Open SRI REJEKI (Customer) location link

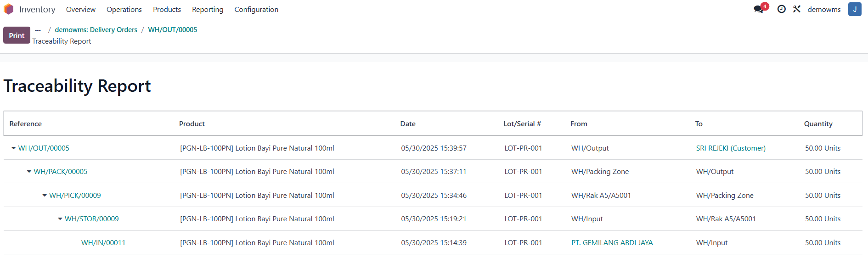click(731, 148)
